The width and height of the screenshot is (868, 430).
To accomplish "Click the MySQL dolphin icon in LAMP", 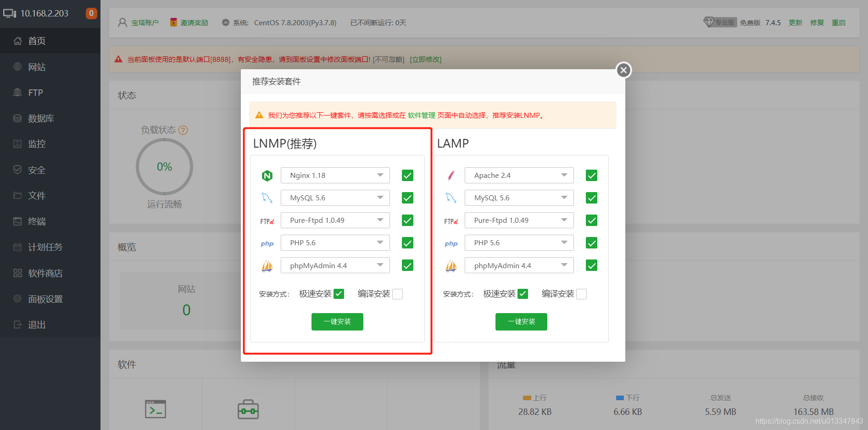I will [x=451, y=198].
